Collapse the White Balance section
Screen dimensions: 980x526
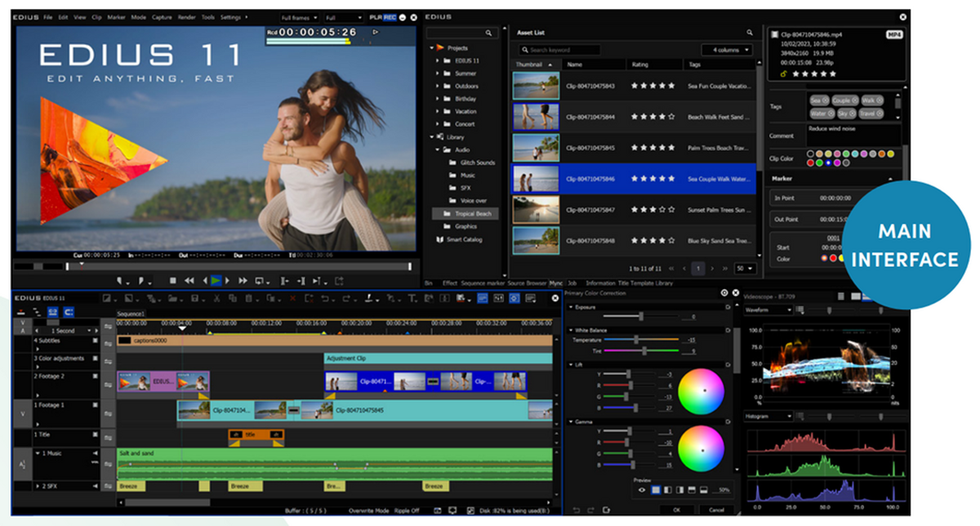tap(571, 330)
